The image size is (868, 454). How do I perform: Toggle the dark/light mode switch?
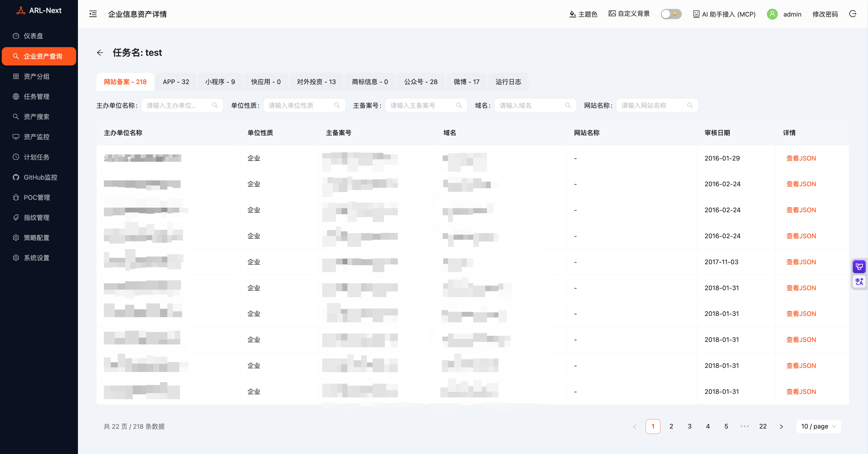coord(671,14)
